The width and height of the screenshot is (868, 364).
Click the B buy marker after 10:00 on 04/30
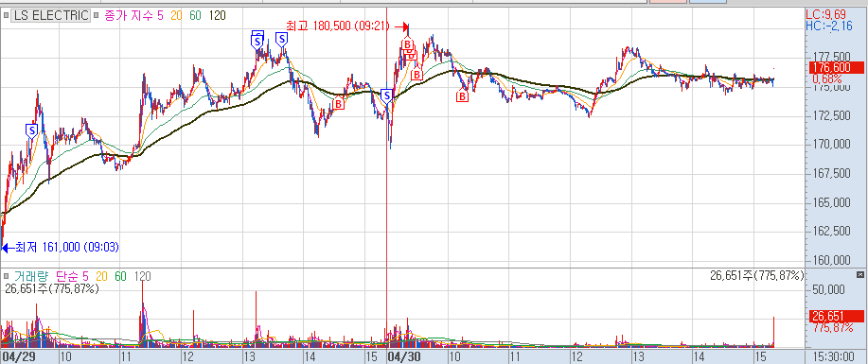[x=462, y=96]
